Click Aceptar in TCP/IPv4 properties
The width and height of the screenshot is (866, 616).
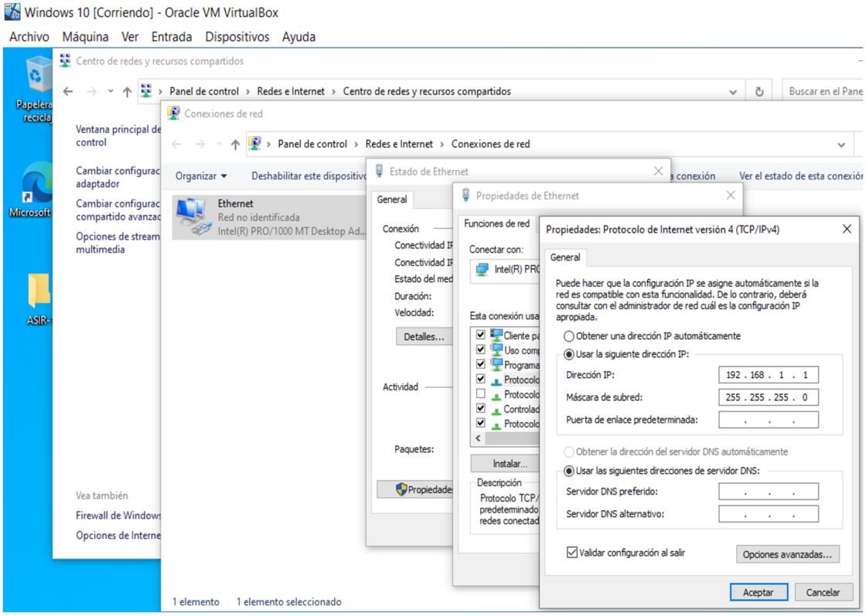coord(759,592)
